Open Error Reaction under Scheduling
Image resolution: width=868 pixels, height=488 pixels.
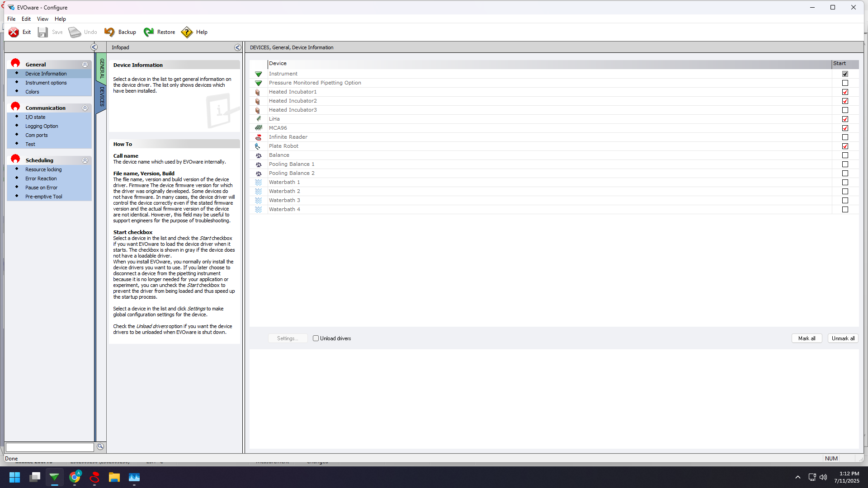coord(41,179)
